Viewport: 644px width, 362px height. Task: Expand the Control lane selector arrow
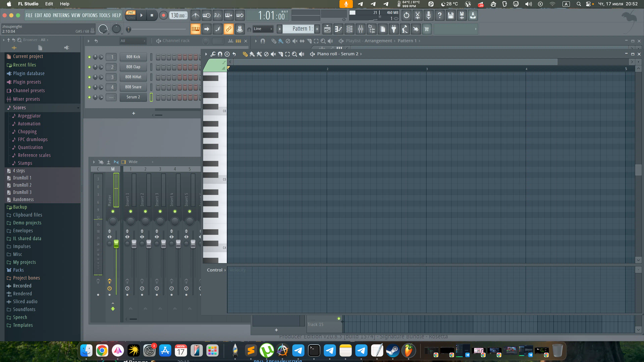click(225, 270)
